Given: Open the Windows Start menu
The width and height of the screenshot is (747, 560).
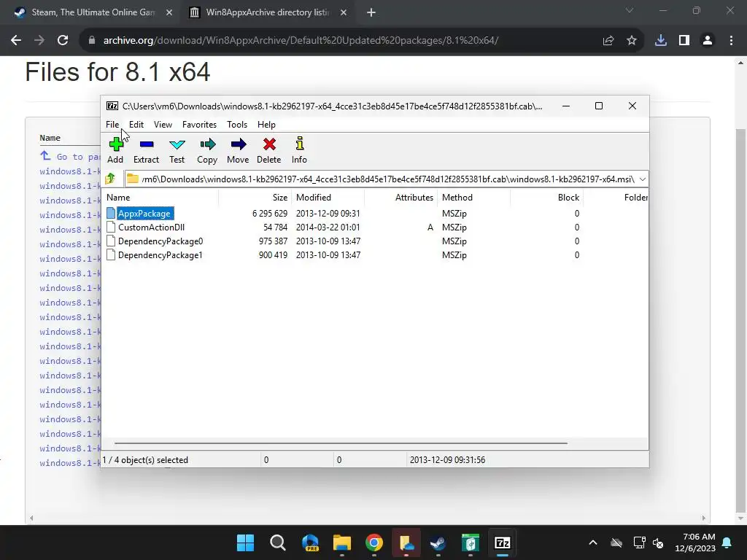Looking at the screenshot, I should pos(245,542).
